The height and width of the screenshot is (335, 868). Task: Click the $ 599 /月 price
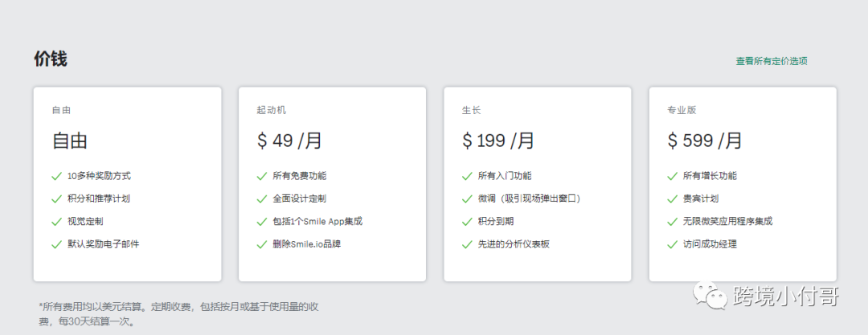coord(705,141)
